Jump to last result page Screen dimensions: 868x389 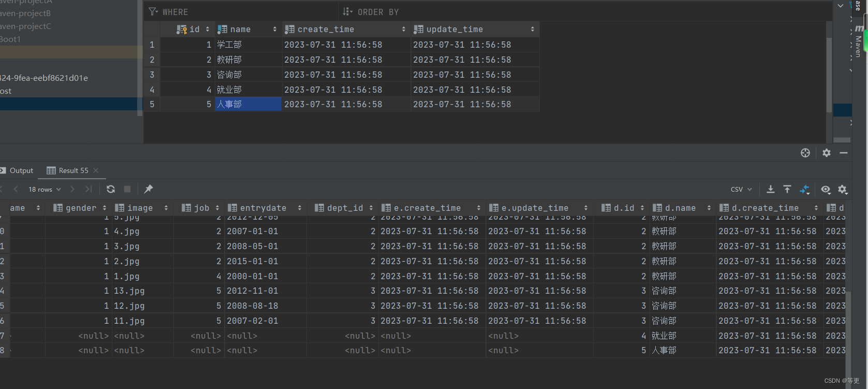pos(89,189)
